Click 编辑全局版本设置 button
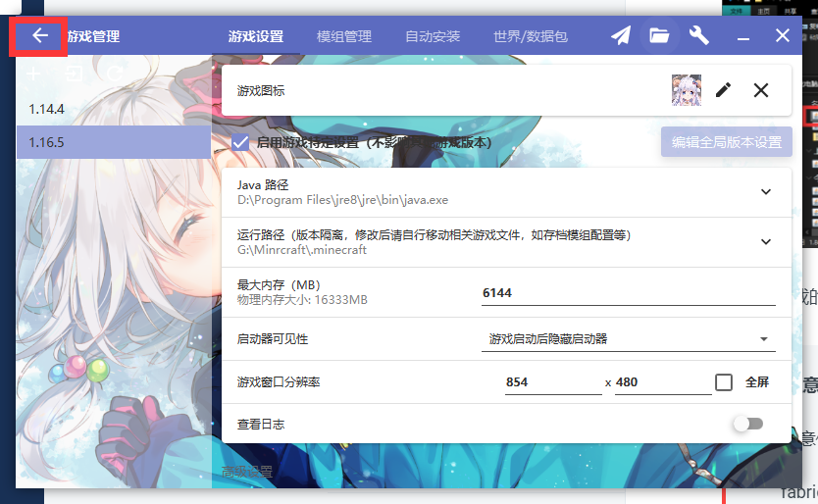Viewport: 818px width, 504px height. (726, 142)
